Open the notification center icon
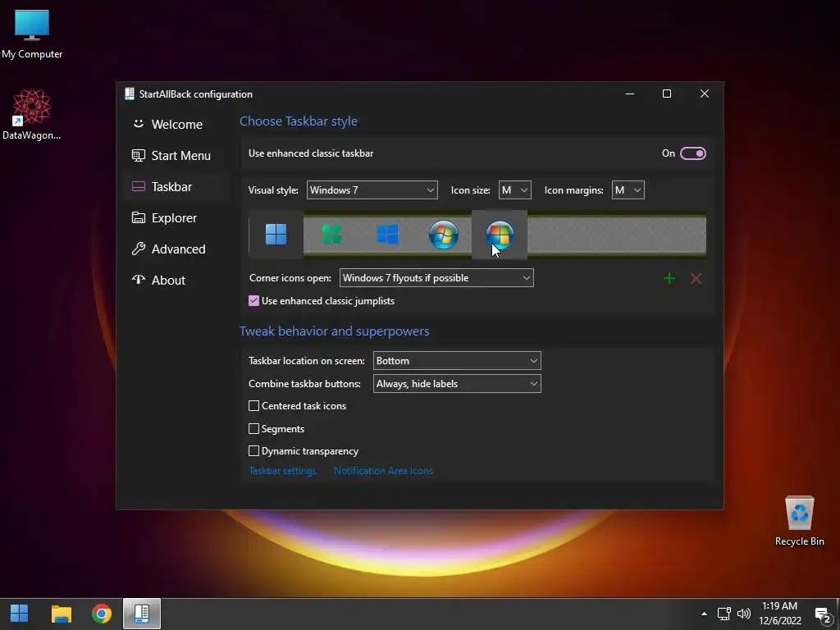The width and height of the screenshot is (840, 630). (x=822, y=615)
